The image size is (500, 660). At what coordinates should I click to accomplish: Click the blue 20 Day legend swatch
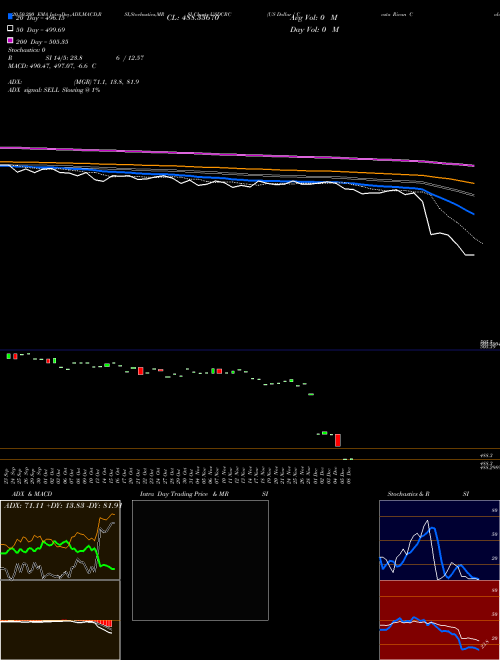tap(10, 17)
